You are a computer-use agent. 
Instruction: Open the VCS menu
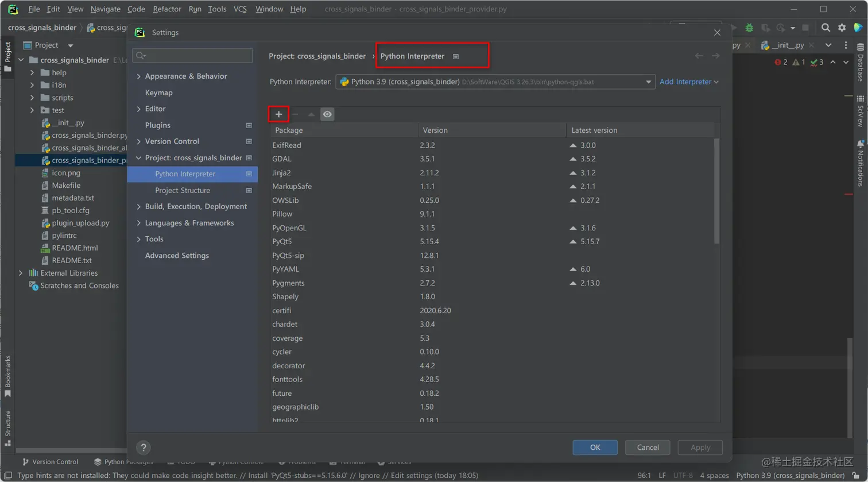point(241,9)
